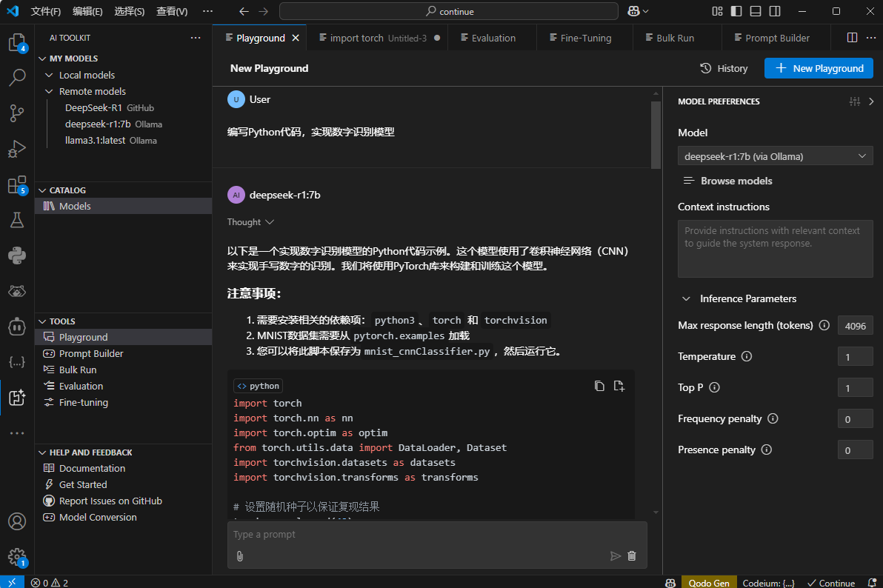Show info for Presence penalty
This screenshot has width=883, height=588.
click(x=767, y=449)
